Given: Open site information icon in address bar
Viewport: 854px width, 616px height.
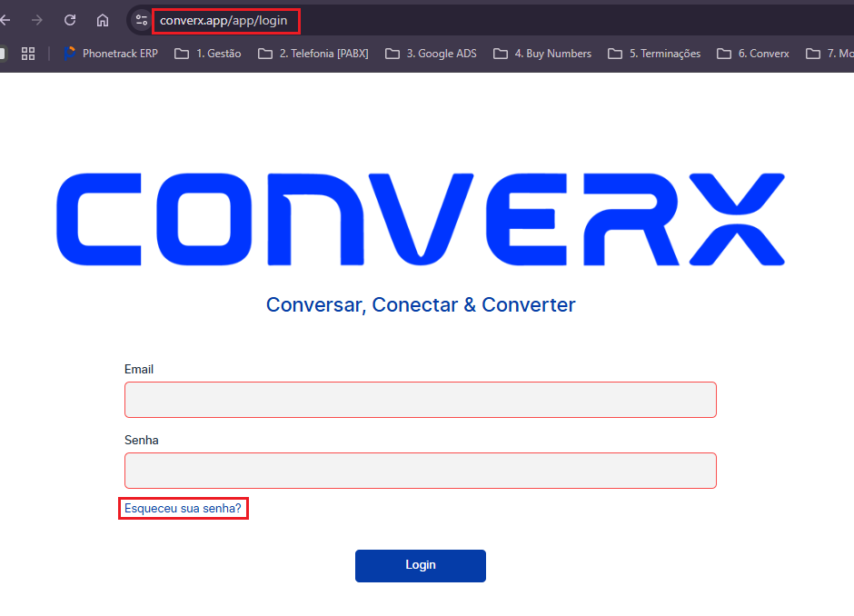Looking at the screenshot, I should coord(141,20).
